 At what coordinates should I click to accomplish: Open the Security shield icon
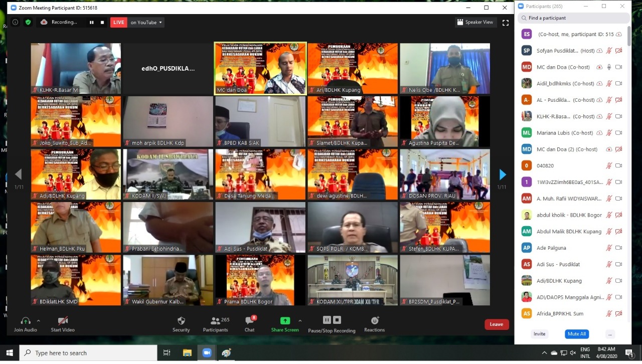[x=181, y=321]
